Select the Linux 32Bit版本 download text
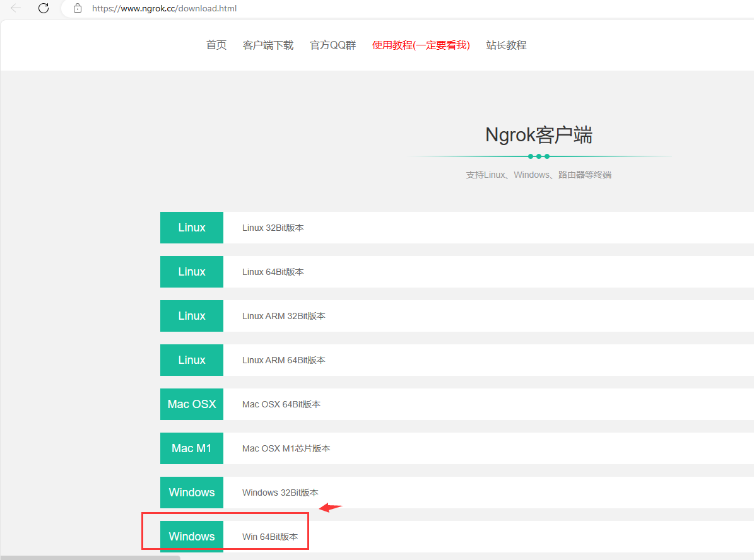Viewport: 754px width, 560px height. (273, 228)
